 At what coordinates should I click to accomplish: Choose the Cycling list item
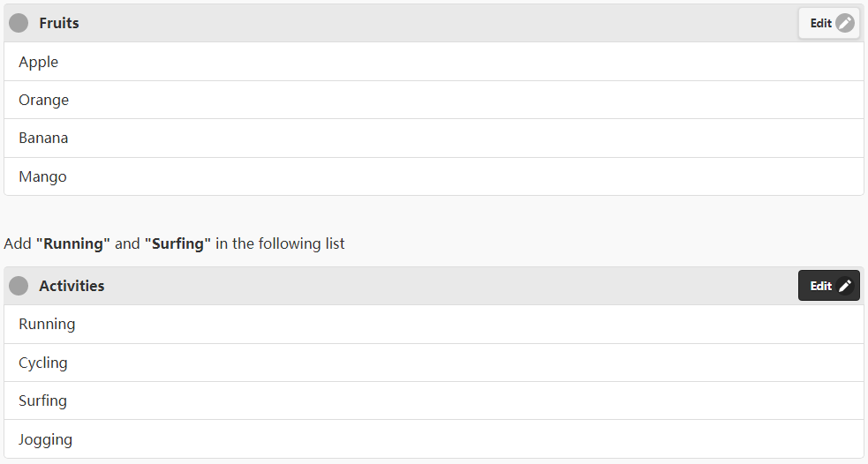pos(434,363)
